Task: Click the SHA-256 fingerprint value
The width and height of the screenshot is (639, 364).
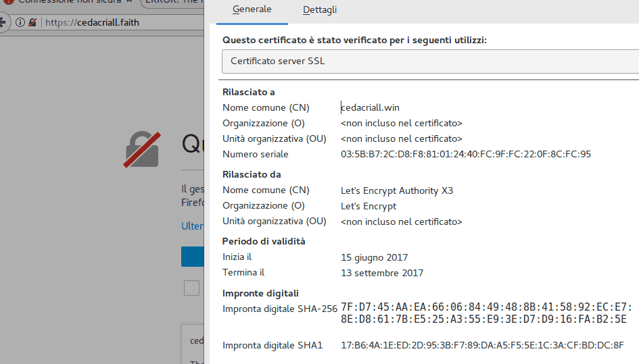Action: tap(486, 313)
